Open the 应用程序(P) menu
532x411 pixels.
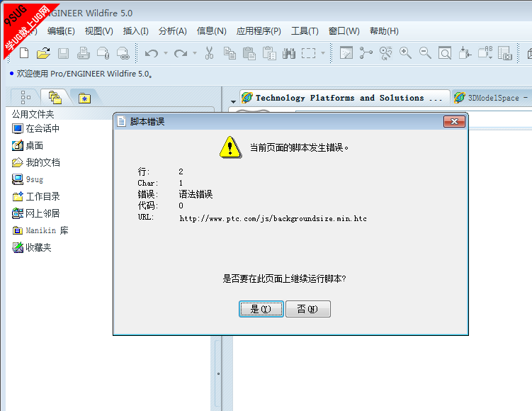[259, 31]
